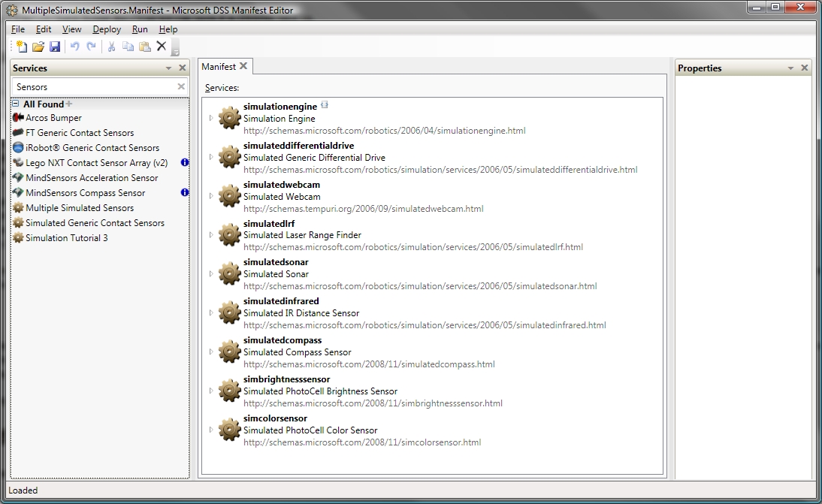Expand the simulateddifferentialdrive service node
The height and width of the screenshot is (504, 822).
click(x=211, y=157)
